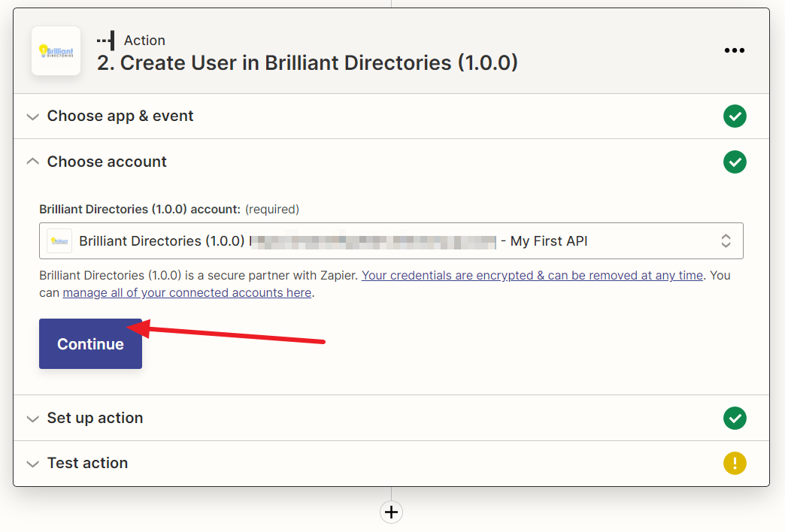Screen dimensions: 785x532
Task: Add a step with the plus button
Action: [391, 512]
